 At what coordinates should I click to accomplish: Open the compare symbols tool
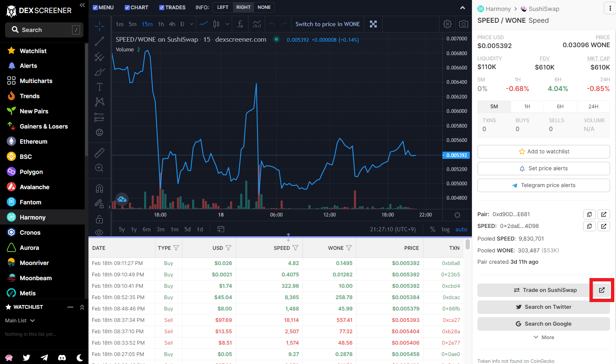(x=257, y=24)
